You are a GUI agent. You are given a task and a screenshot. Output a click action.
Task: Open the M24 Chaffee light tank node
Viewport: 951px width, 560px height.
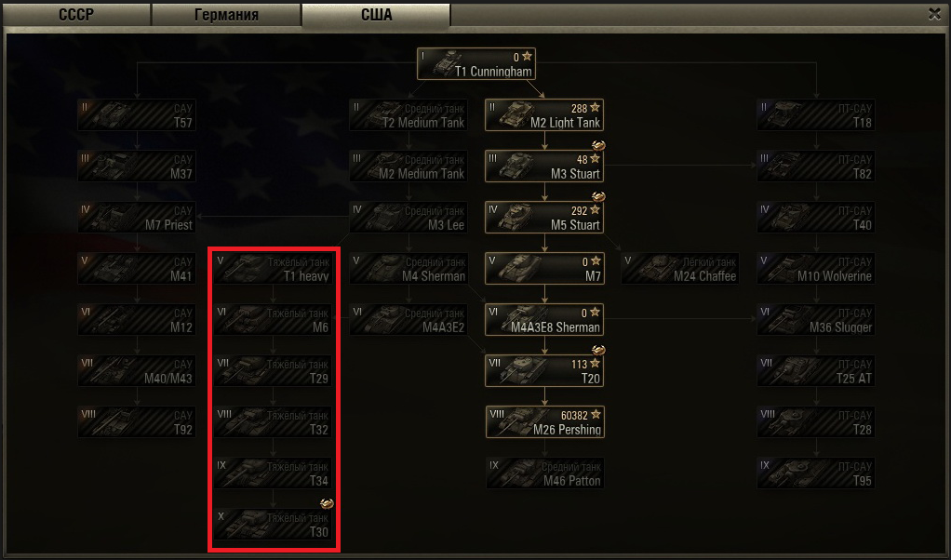(680, 269)
